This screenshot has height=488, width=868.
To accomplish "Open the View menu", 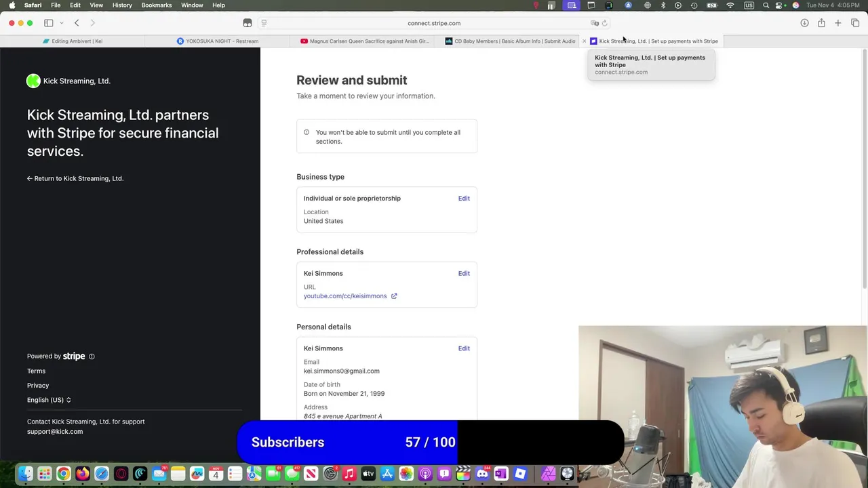I will 96,5.
